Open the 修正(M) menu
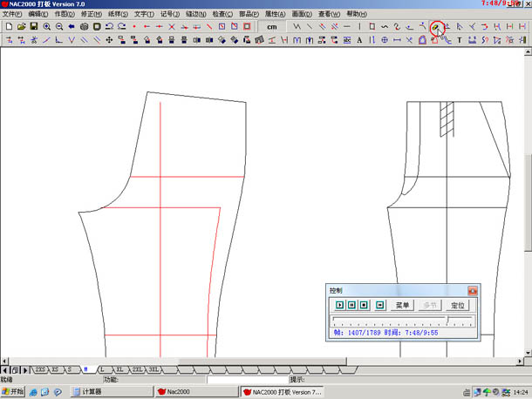This screenshot has height=399, width=532. [92, 14]
